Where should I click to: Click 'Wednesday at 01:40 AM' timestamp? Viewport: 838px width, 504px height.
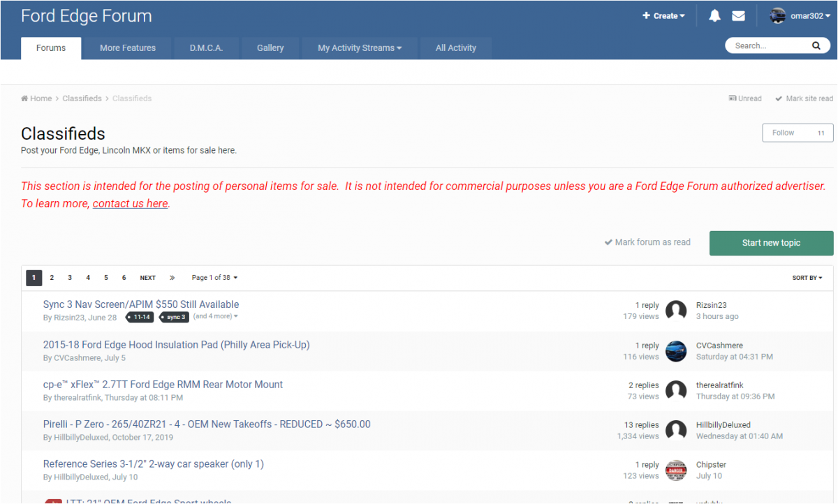click(x=740, y=436)
